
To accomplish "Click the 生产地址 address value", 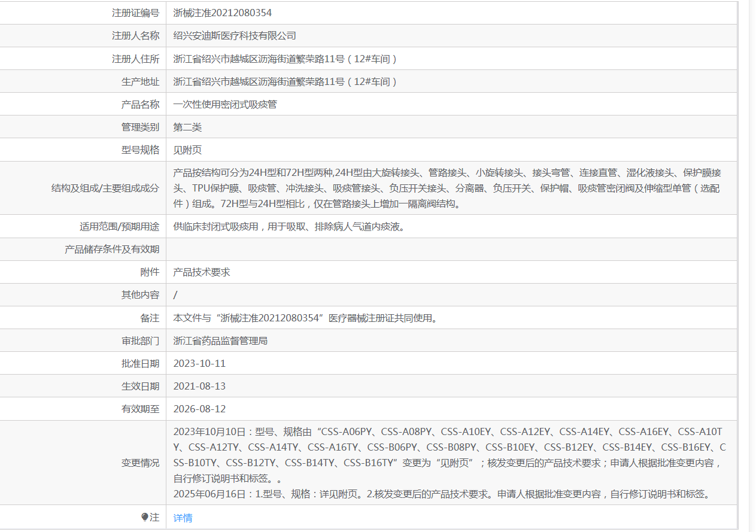I will click(x=286, y=81).
